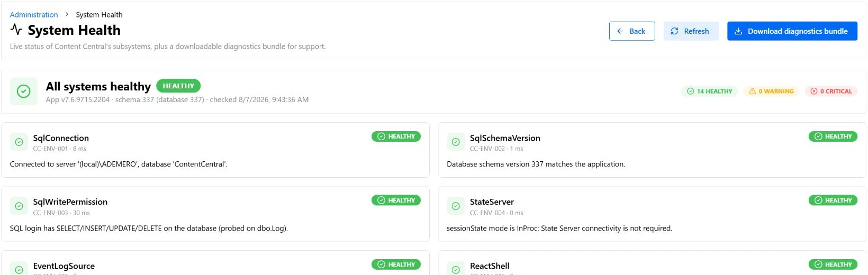The width and height of the screenshot is (868, 275).
Task: Click the CC-ENV-003 · 30 ms text
Action: point(61,213)
